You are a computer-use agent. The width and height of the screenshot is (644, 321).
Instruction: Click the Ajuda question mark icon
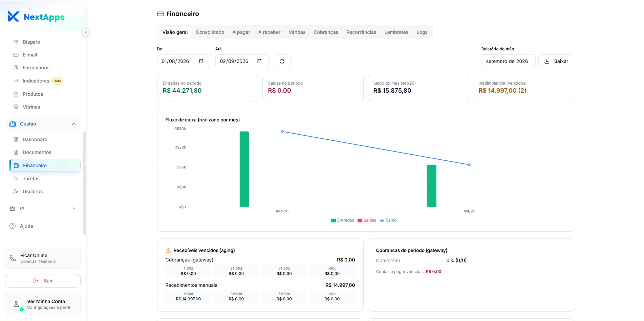point(13,226)
